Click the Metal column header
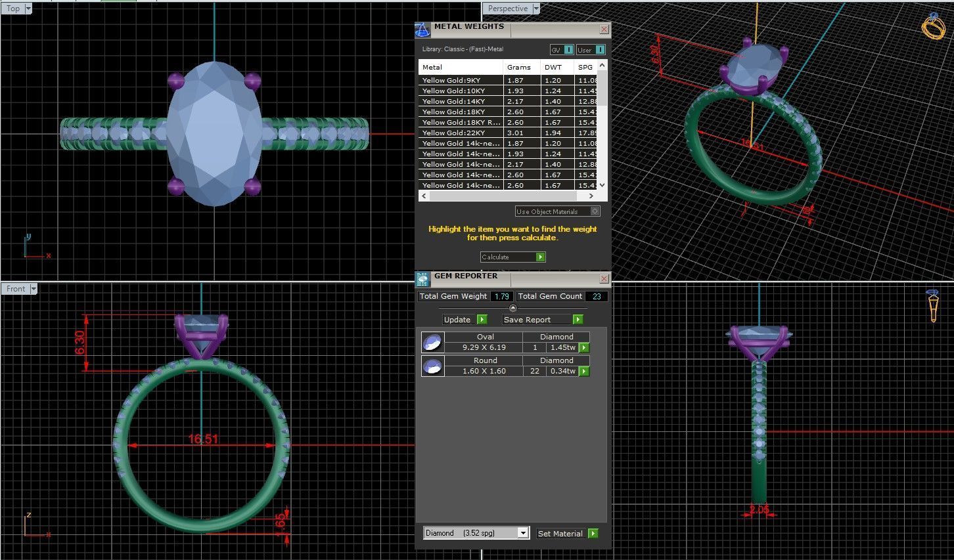Viewport: 954px width, 560px height. pos(461,67)
